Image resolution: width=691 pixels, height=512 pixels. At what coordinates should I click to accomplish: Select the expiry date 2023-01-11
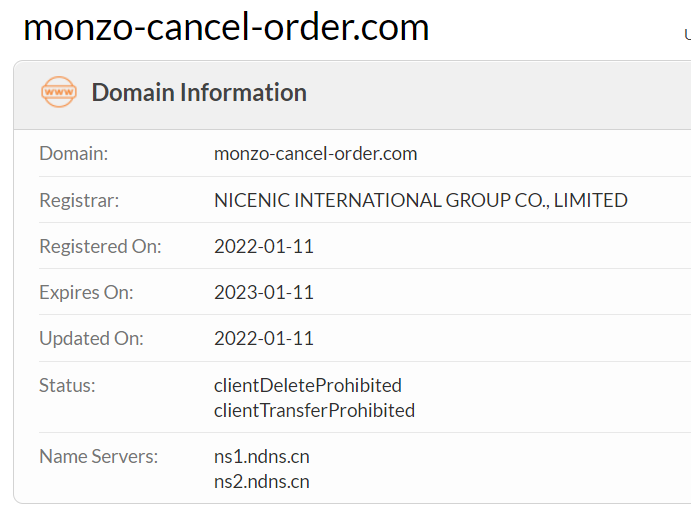264,293
